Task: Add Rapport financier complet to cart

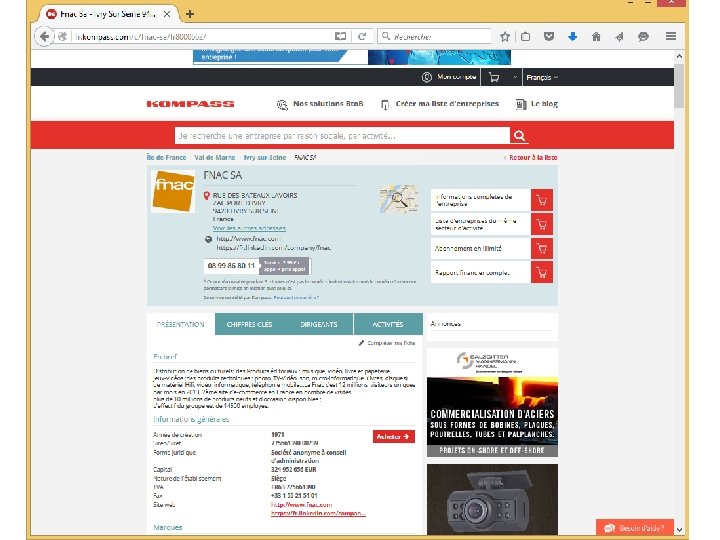Action: [x=542, y=272]
